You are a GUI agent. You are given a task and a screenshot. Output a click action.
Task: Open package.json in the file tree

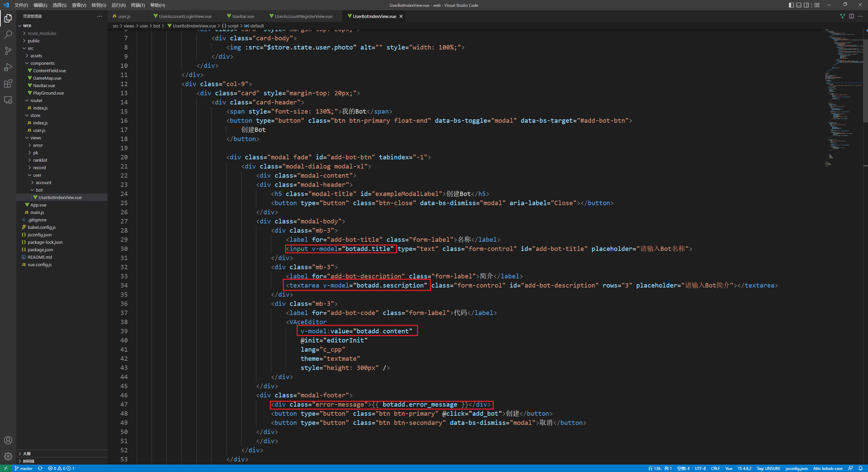(62, 250)
